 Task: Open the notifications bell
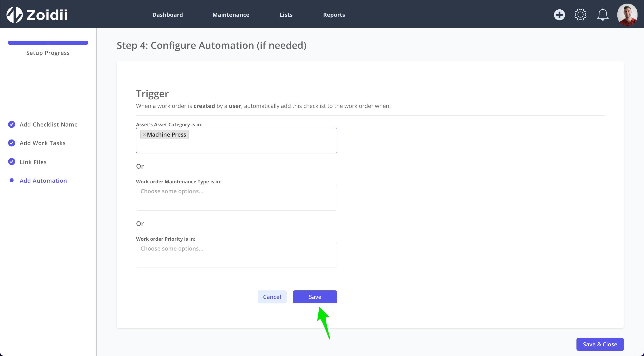tap(602, 15)
